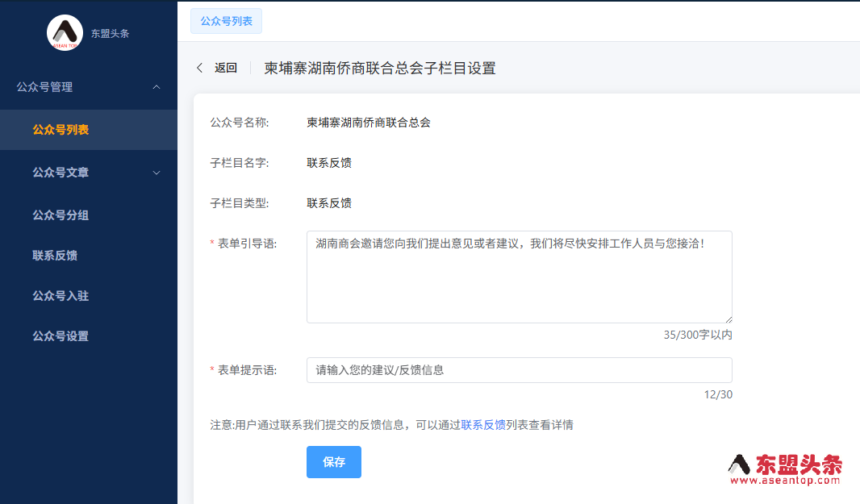Click the 35/300字以内 character counter

click(x=698, y=335)
